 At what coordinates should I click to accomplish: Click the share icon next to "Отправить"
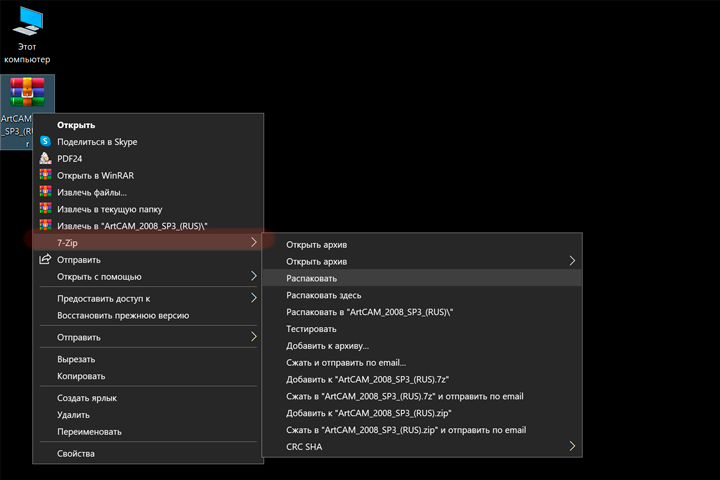45,260
